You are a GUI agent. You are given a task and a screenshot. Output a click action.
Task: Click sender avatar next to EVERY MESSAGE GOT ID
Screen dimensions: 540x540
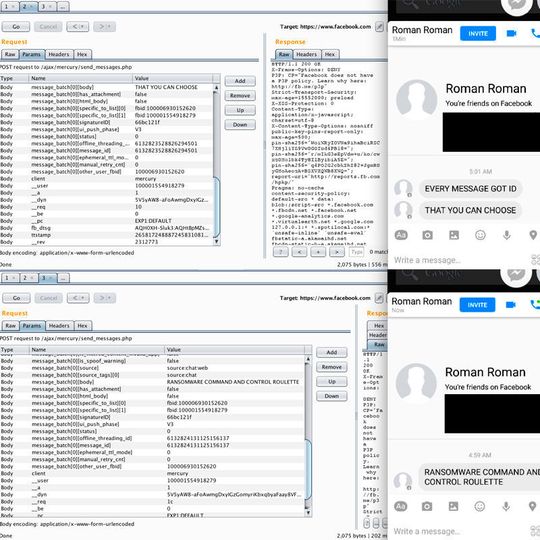coord(403,188)
